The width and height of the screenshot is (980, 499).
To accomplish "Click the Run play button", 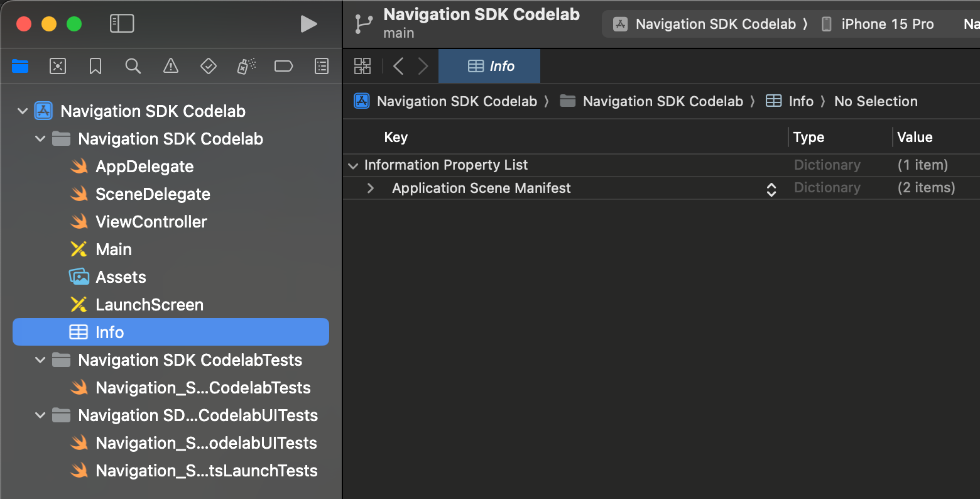I will (x=308, y=24).
